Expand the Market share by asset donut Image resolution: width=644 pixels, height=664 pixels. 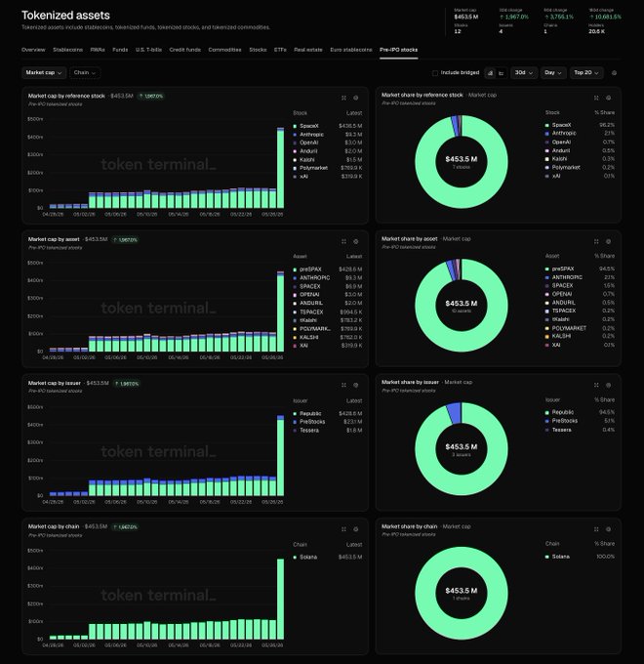pos(596,241)
